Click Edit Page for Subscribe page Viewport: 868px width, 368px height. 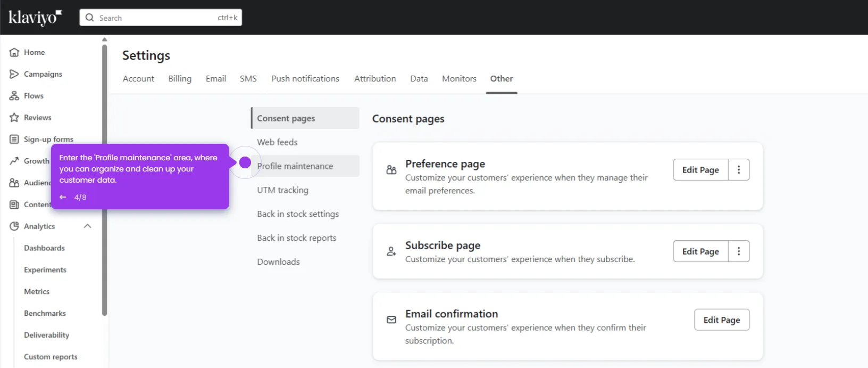pos(700,251)
